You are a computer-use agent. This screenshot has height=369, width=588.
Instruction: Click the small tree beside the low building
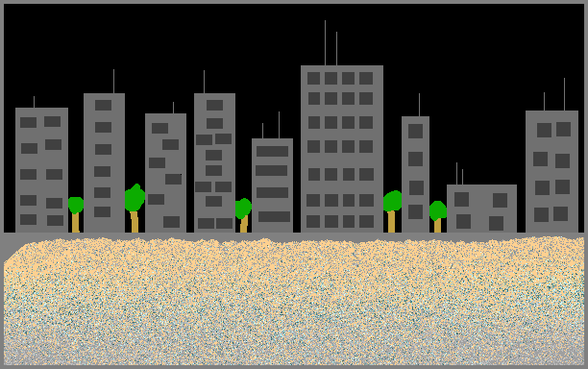(x=438, y=217)
